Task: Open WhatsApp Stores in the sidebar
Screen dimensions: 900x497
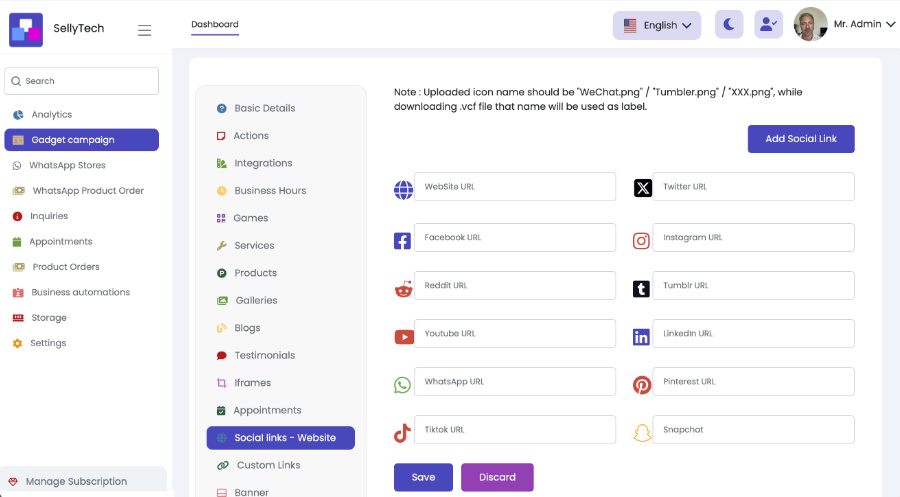Action: pyautogui.click(x=67, y=165)
